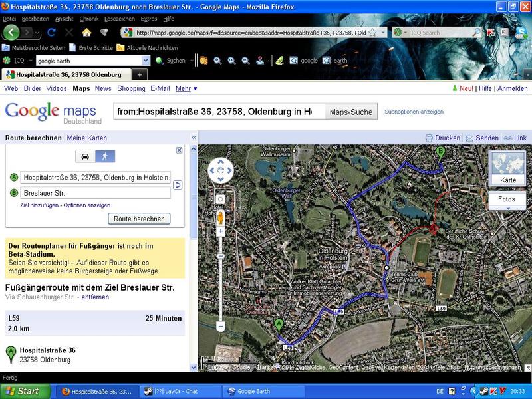
Task: Open a new tab with plus button
Action: [140, 75]
